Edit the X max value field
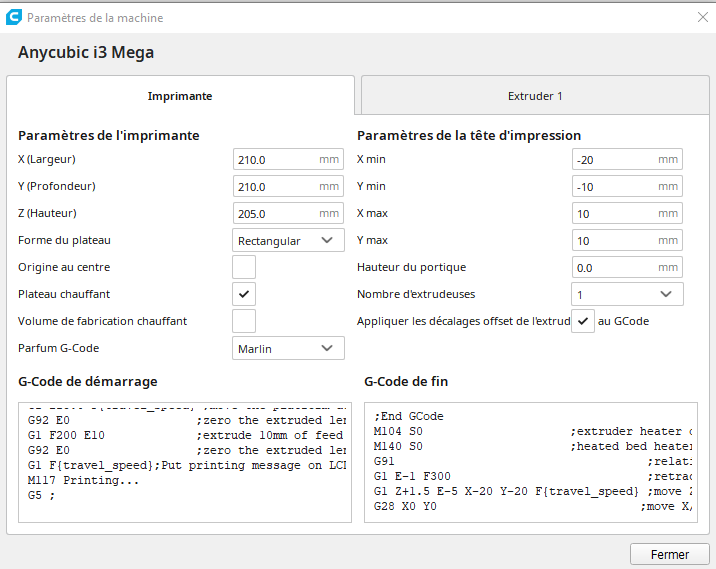This screenshot has width=716, height=569. 627,213
